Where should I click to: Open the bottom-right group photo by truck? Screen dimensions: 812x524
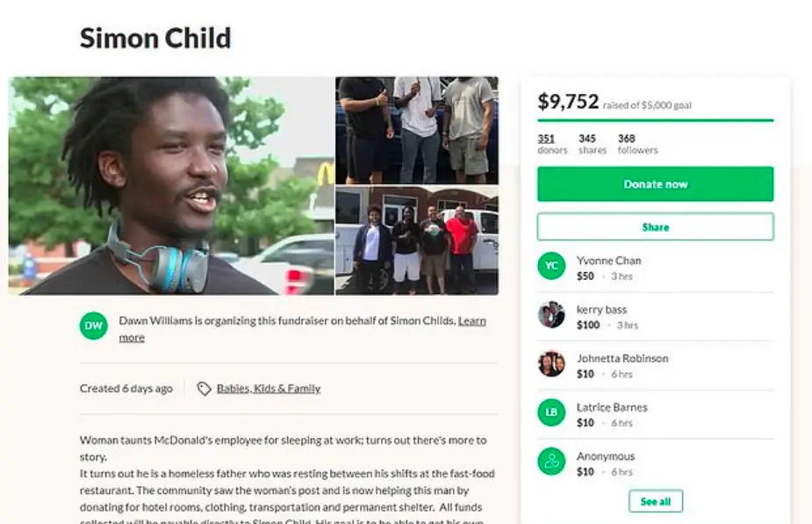pyautogui.click(x=417, y=240)
